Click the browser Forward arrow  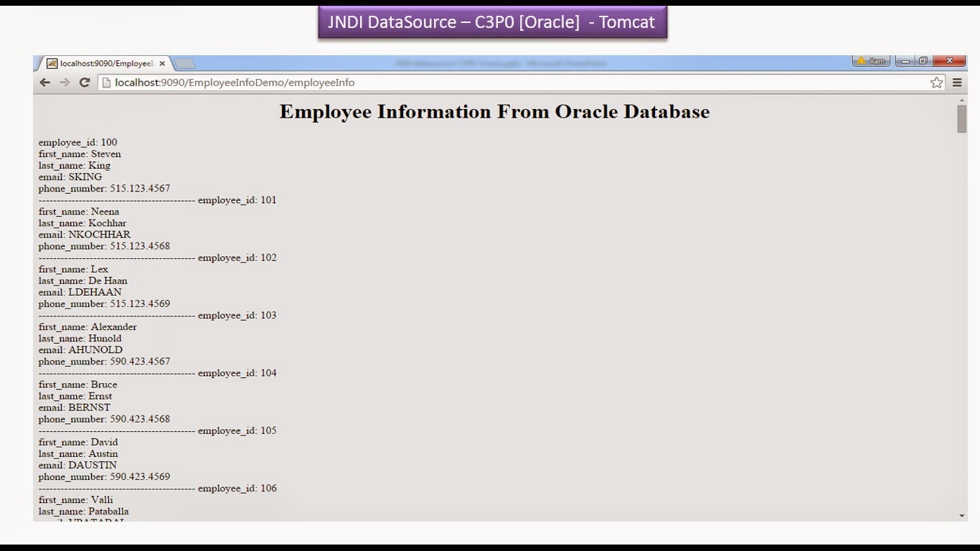coord(65,83)
